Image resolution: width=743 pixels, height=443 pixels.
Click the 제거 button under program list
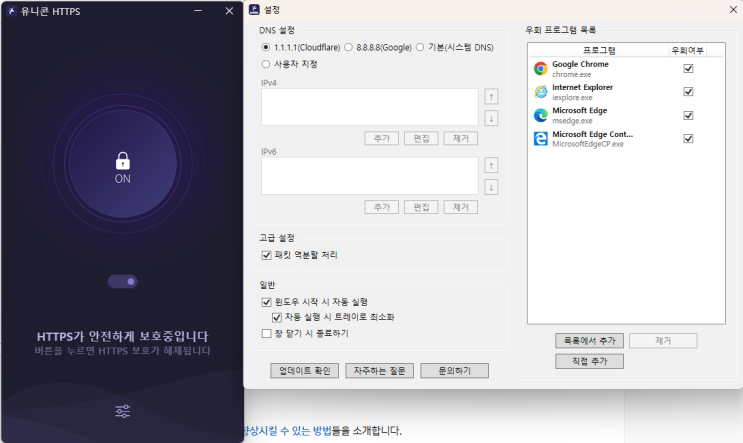coord(663,341)
